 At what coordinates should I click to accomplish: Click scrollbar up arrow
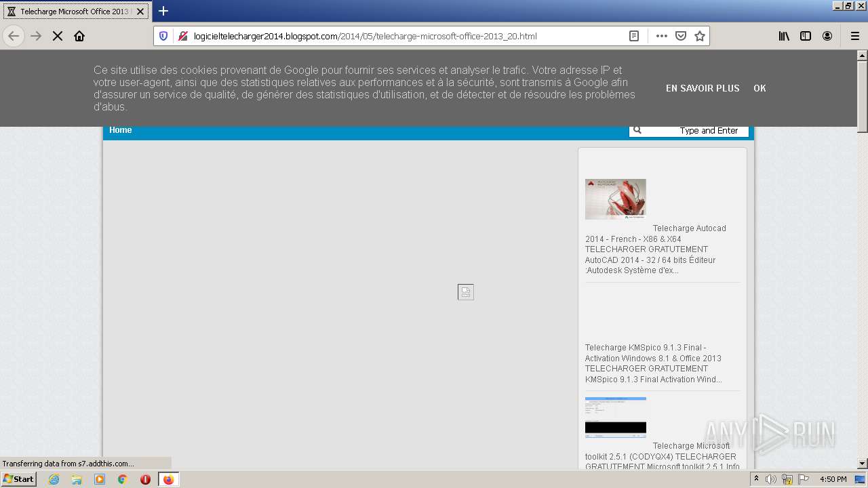pyautogui.click(x=862, y=56)
